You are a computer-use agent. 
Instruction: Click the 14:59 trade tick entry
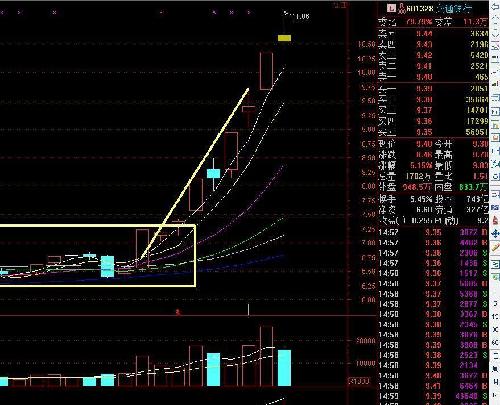[x=433, y=396]
